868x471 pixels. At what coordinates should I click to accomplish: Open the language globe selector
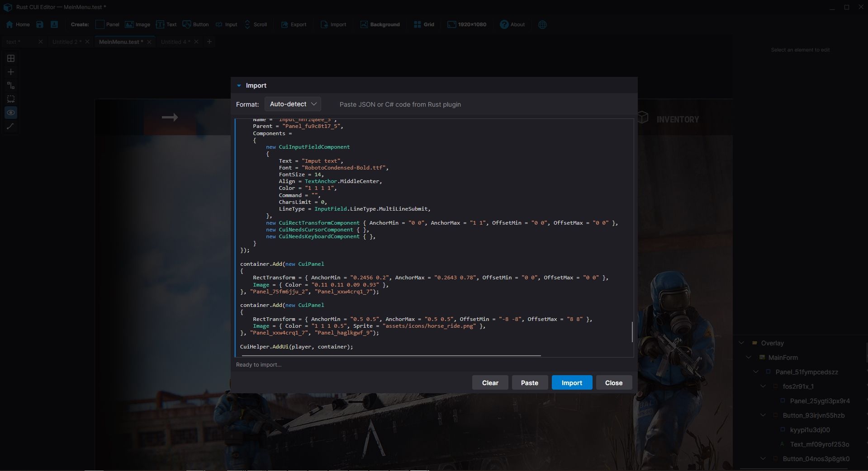pyautogui.click(x=541, y=24)
